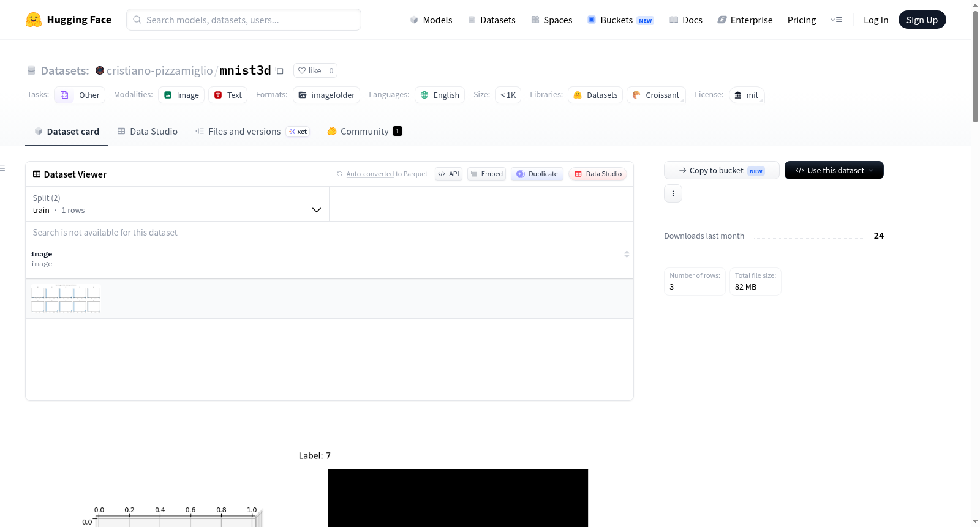Open Docs in the top navigation
The height and width of the screenshot is (527, 980).
(686, 20)
